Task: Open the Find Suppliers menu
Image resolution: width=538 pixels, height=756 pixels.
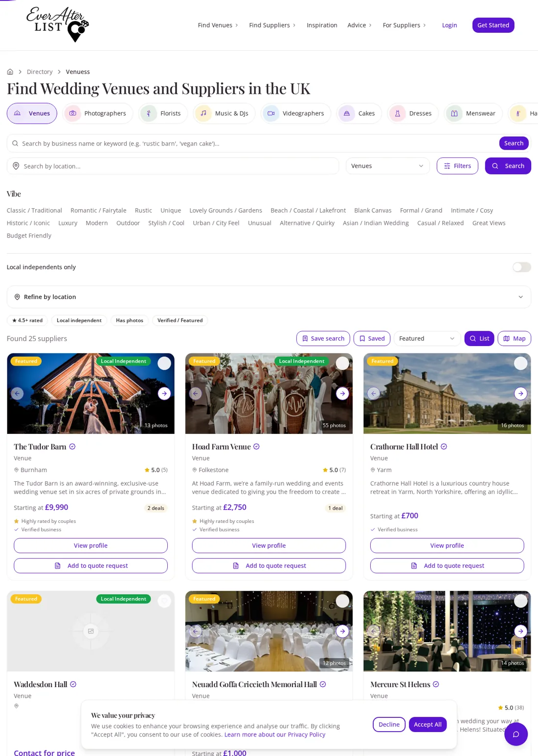Action: 272,25
